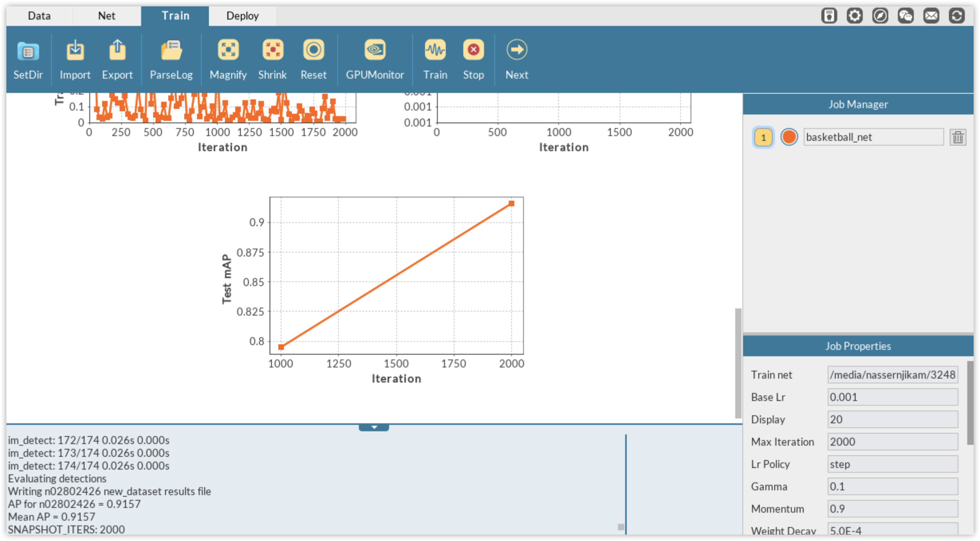
Task: Click the Import toolbar icon
Action: (x=75, y=51)
